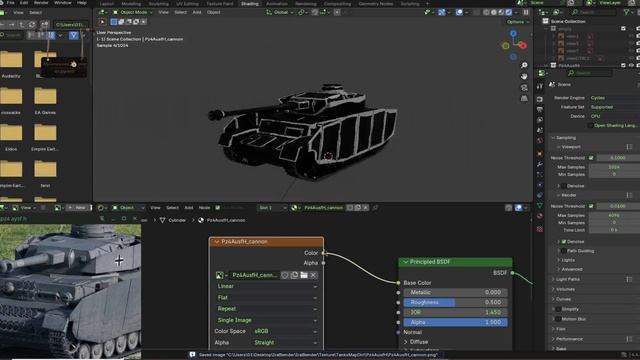The height and width of the screenshot is (360, 640).
Task: Click the viewport Options dropdown
Action: click(518, 22)
